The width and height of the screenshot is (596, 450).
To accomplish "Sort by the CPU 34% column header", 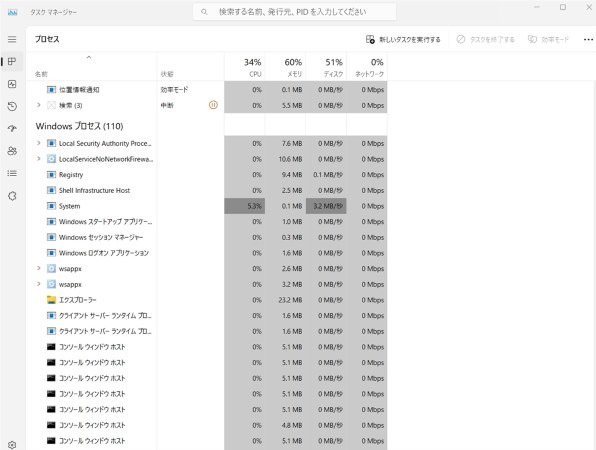I will pyautogui.click(x=244, y=67).
